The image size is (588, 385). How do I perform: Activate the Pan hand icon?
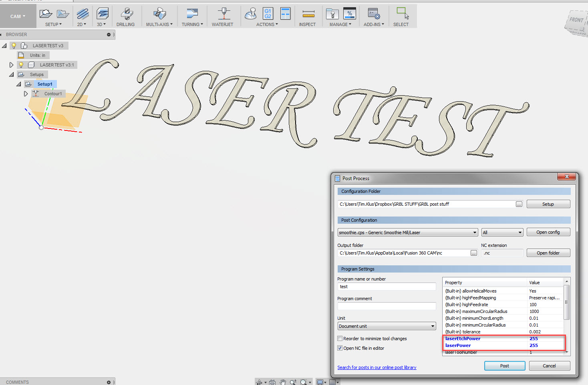pyautogui.click(x=283, y=382)
